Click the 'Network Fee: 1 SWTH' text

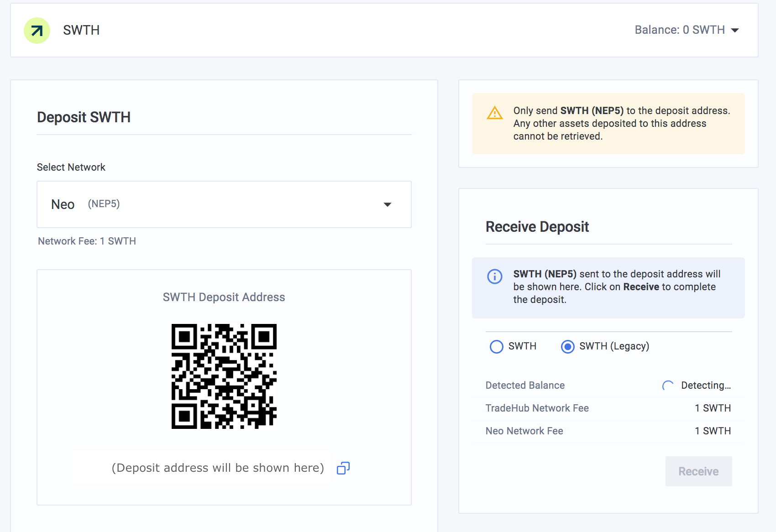point(87,241)
